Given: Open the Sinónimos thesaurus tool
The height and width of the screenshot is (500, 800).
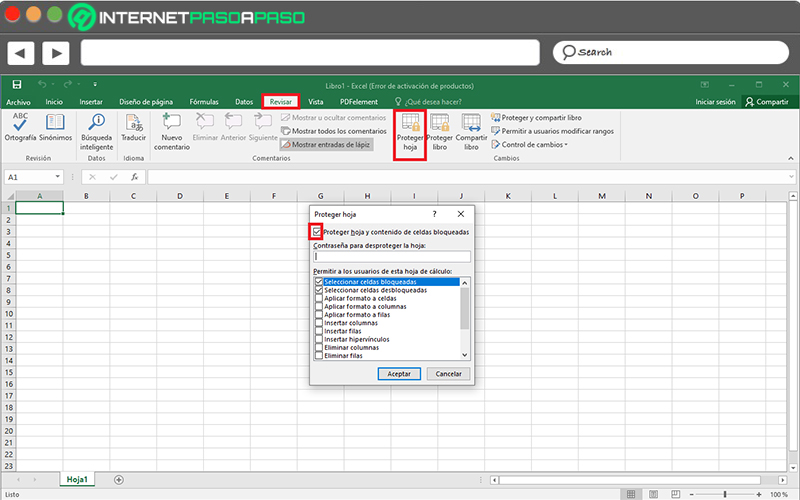Looking at the screenshot, I should 55,127.
